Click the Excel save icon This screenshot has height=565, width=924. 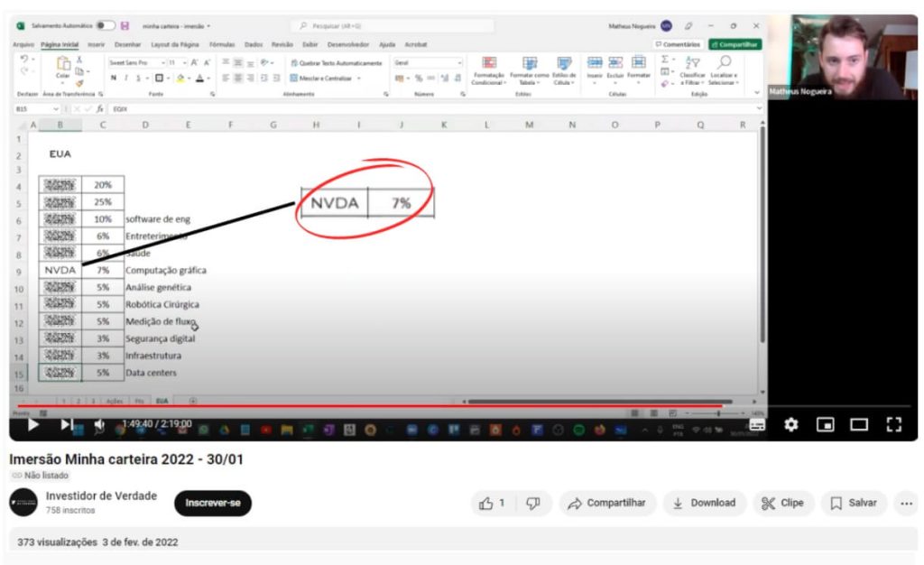125,26
